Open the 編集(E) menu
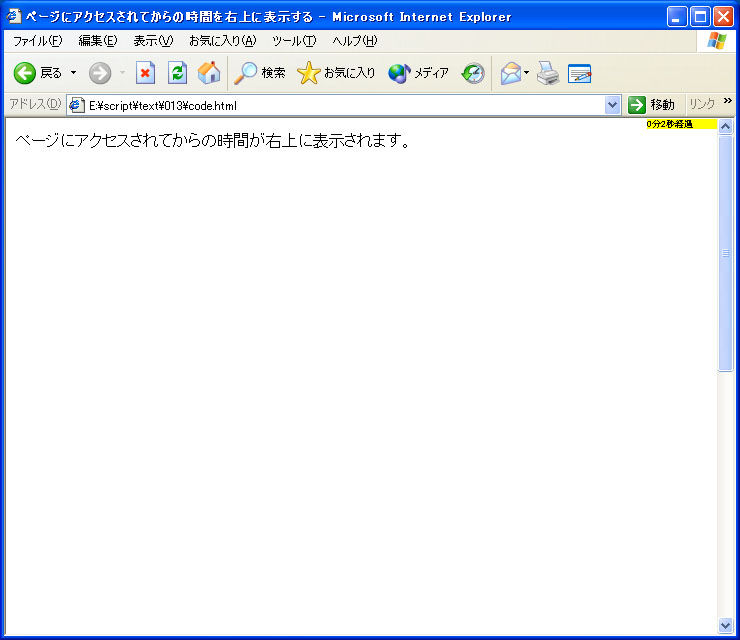740x640 pixels. coord(98,41)
